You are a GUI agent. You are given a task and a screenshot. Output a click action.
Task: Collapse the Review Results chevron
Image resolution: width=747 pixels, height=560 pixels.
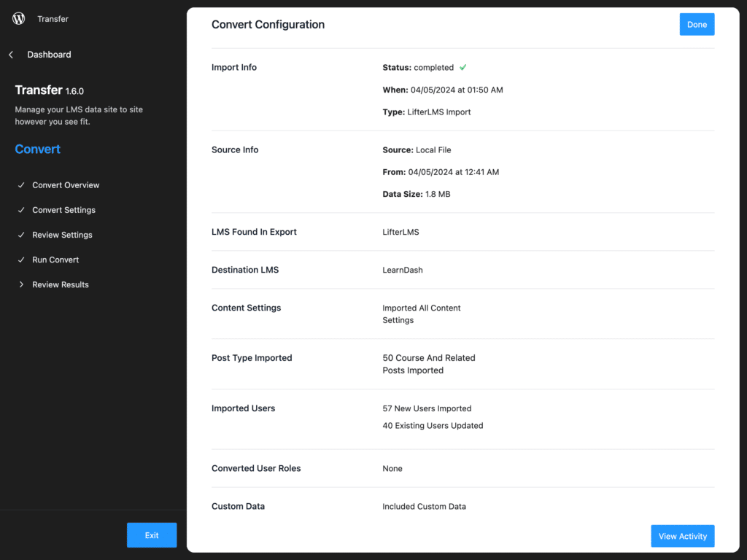(x=21, y=284)
